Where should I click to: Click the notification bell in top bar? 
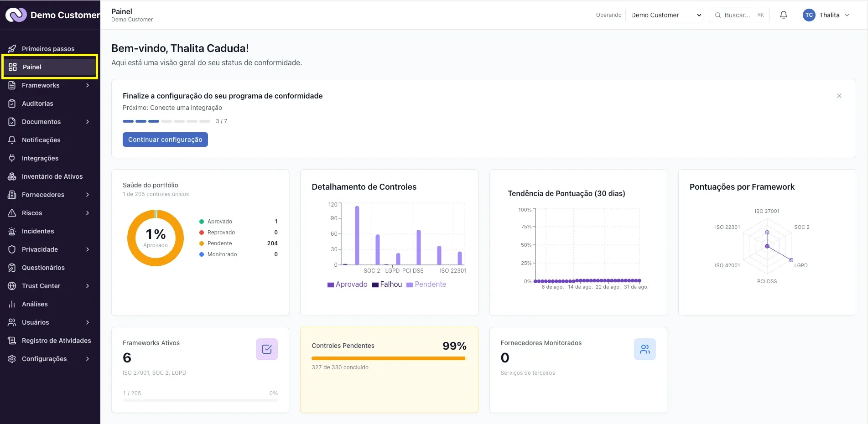click(784, 15)
